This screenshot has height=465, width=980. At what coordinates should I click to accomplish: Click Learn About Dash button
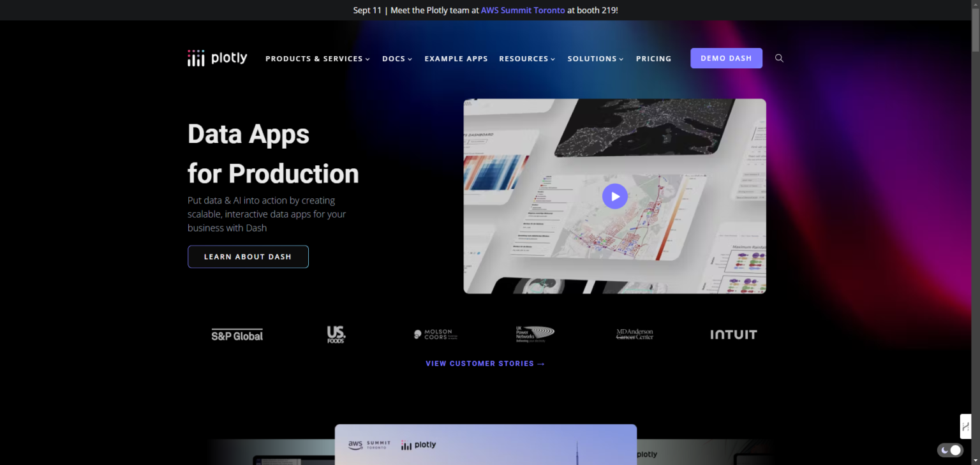248,257
